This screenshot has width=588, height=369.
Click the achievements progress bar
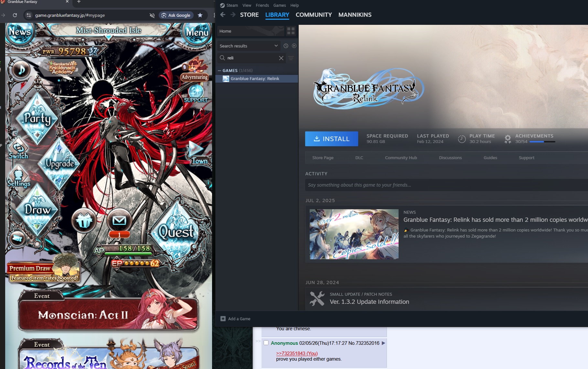(542, 142)
